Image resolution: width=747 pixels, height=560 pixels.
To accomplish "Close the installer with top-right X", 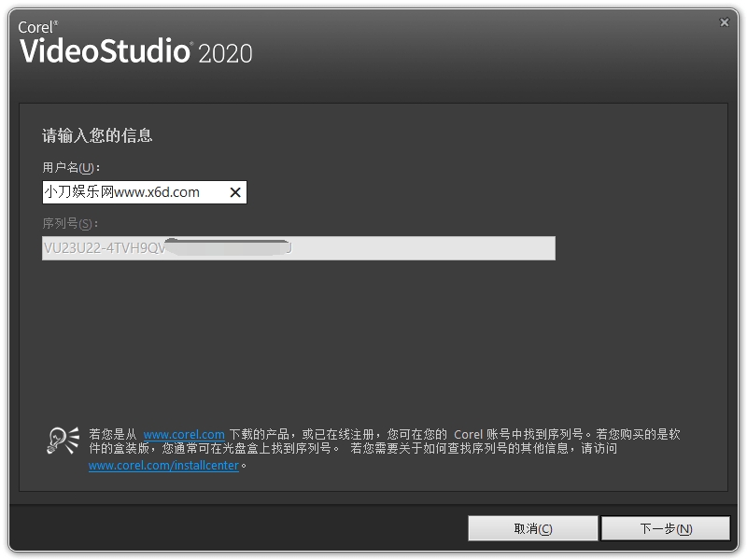I will (x=724, y=21).
